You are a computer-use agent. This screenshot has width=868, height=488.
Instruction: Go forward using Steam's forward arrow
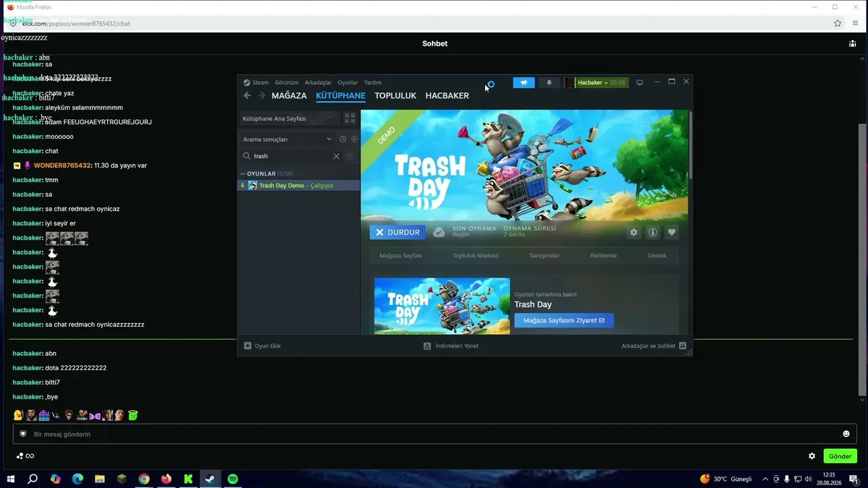tap(262, 96)
